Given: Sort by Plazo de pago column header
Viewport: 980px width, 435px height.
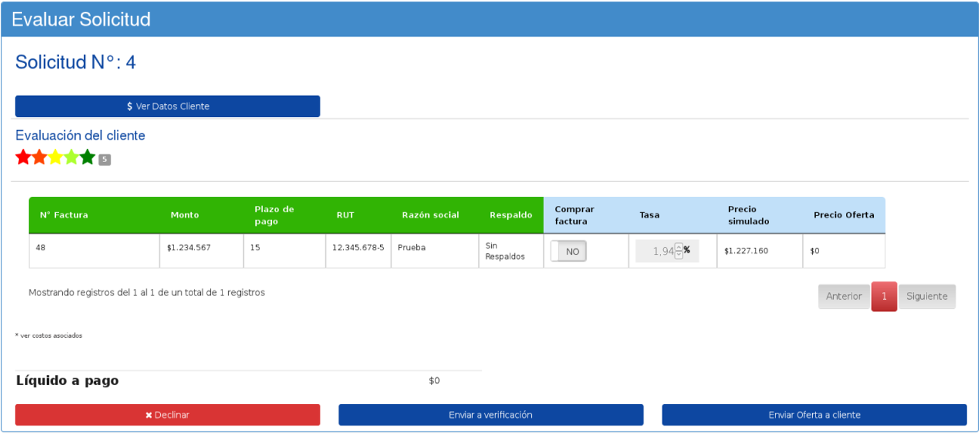Looking at the screenshot, I should 285,215.
